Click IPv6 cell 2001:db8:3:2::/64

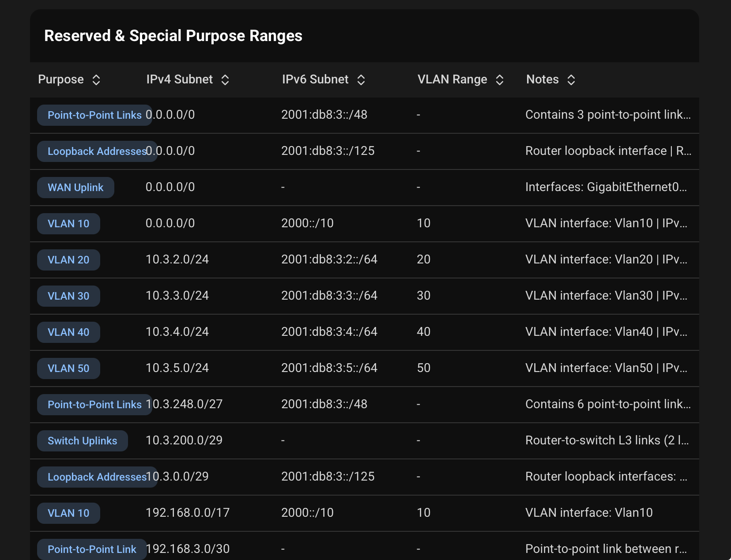coord(329,259)
